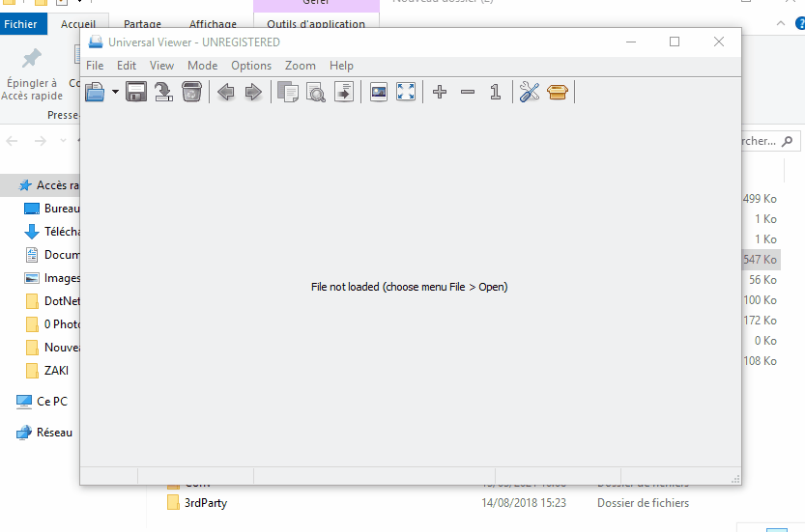Open settings via wrench screwdriver icon
Viewport: 805px width, 532px height.
530,93
